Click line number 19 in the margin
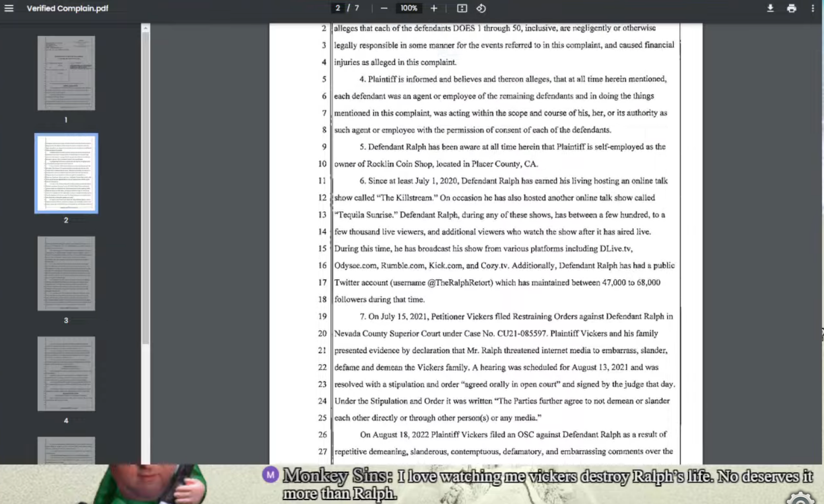Viewport: 824px width, 504px height. (x=322, y=317)
